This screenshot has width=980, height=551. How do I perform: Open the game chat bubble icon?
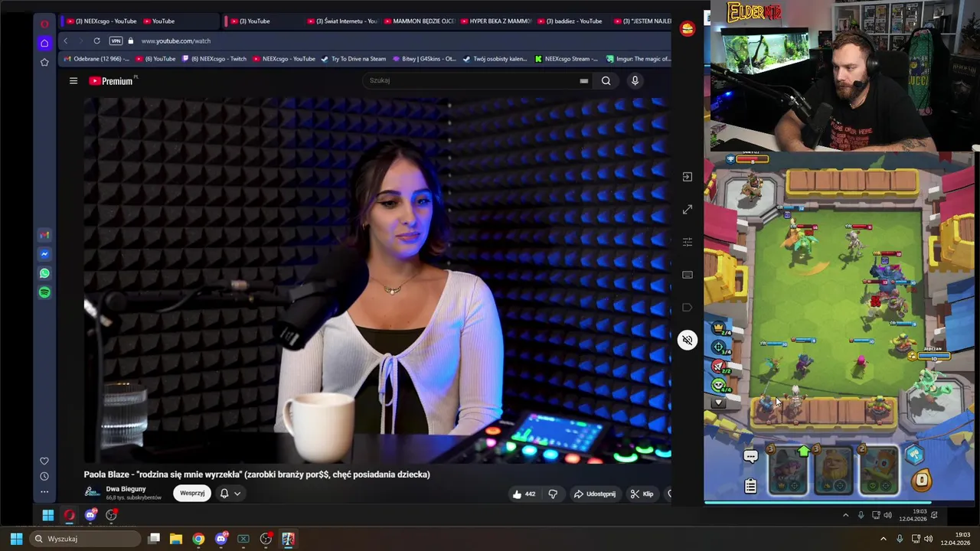(750, 457)
